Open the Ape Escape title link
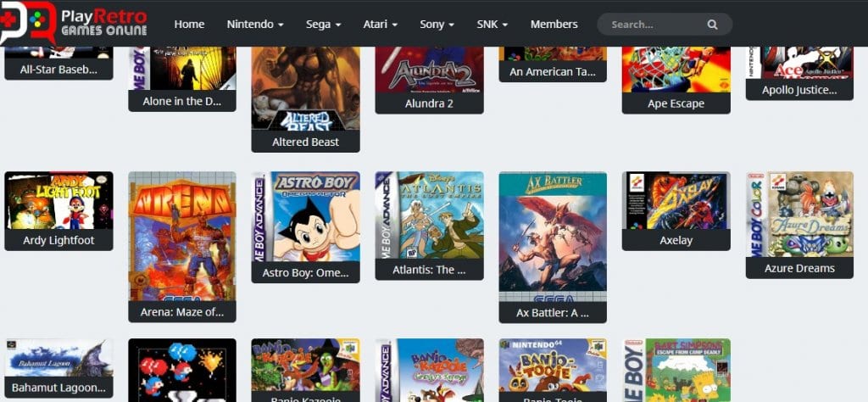Viewport: 868px width, 402px height. 676,103
